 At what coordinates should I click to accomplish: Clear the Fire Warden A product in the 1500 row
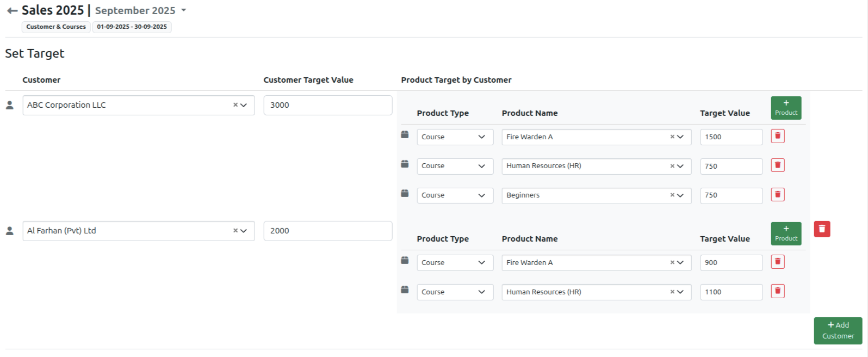[672, 137]
